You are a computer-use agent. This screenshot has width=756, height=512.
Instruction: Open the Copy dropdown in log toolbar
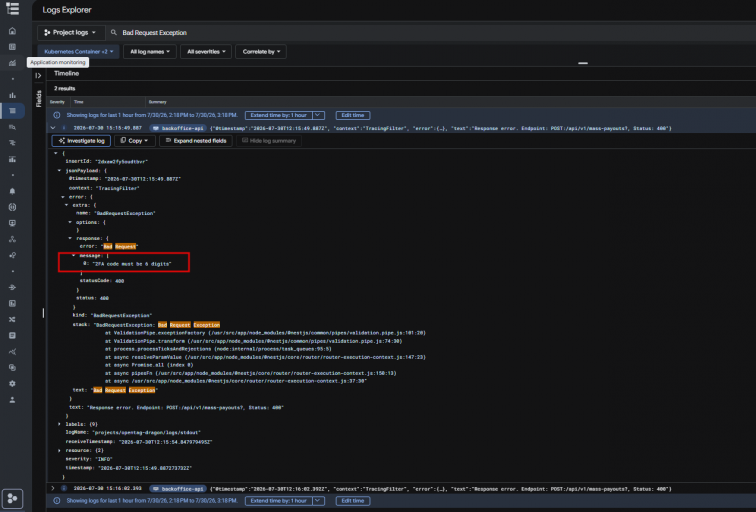click(135, 141)
